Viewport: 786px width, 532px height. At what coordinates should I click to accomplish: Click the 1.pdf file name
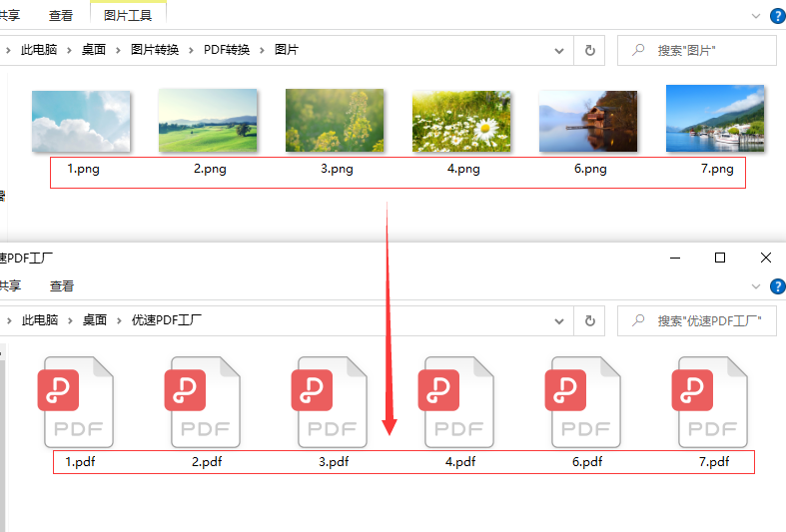click(80, 462)
